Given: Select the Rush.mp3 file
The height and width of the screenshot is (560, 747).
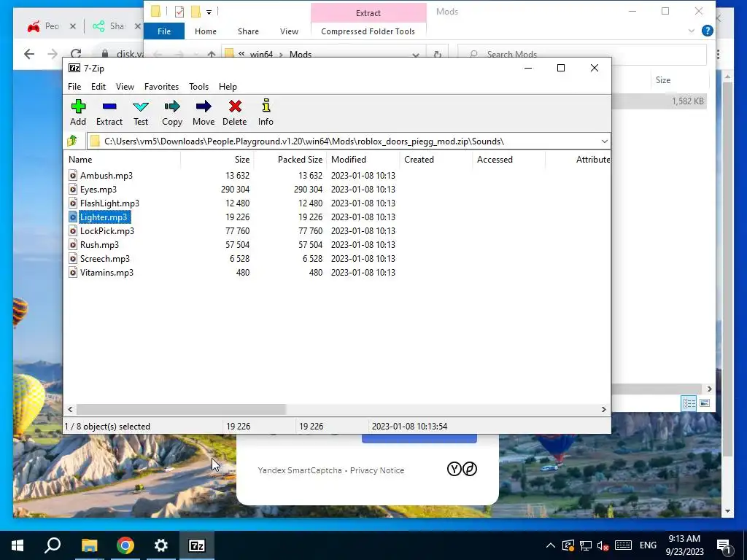Looking at the screenshot, I should coord(99,244).
